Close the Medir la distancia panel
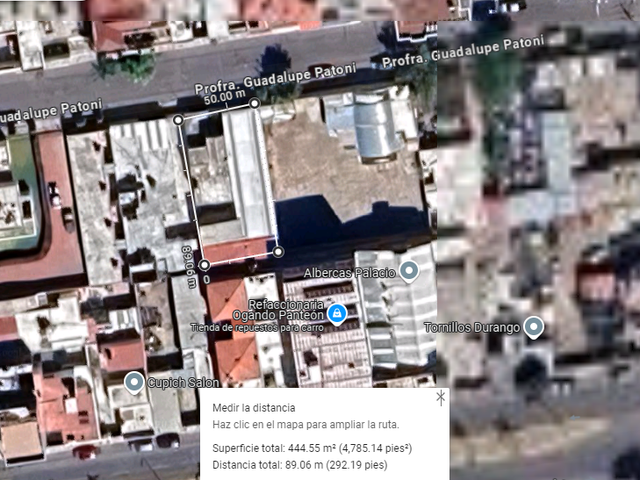The image size is (640, 480). (x=440, y=398)
